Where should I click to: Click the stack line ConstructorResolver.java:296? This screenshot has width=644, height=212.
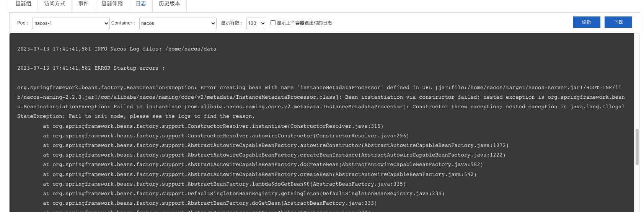[x=226, y=136]
